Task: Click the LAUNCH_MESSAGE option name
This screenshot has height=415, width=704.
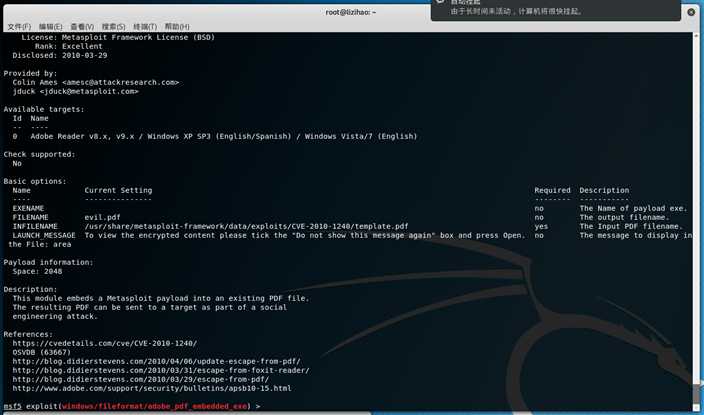Action: coord(44,235)
